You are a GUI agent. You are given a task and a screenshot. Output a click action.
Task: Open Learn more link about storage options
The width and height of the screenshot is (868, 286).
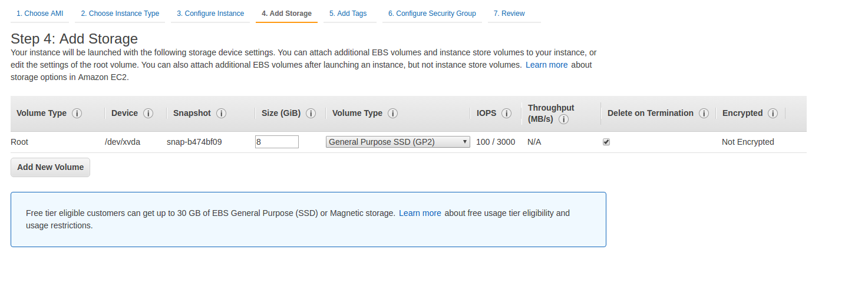tap(547, 65)
